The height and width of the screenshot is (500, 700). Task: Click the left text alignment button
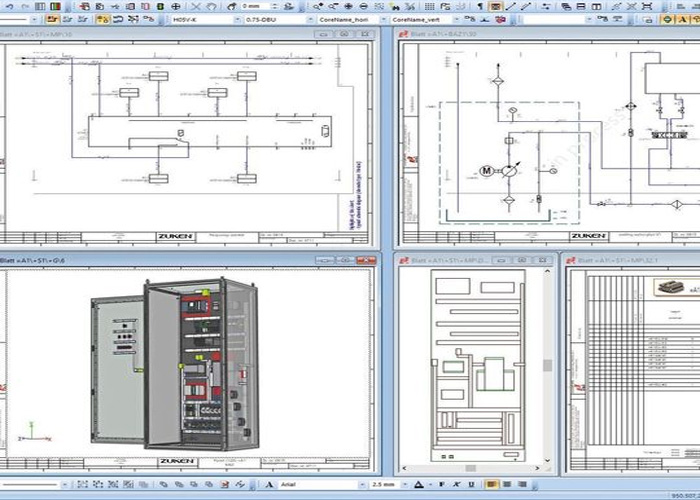(x=489, y=484)
